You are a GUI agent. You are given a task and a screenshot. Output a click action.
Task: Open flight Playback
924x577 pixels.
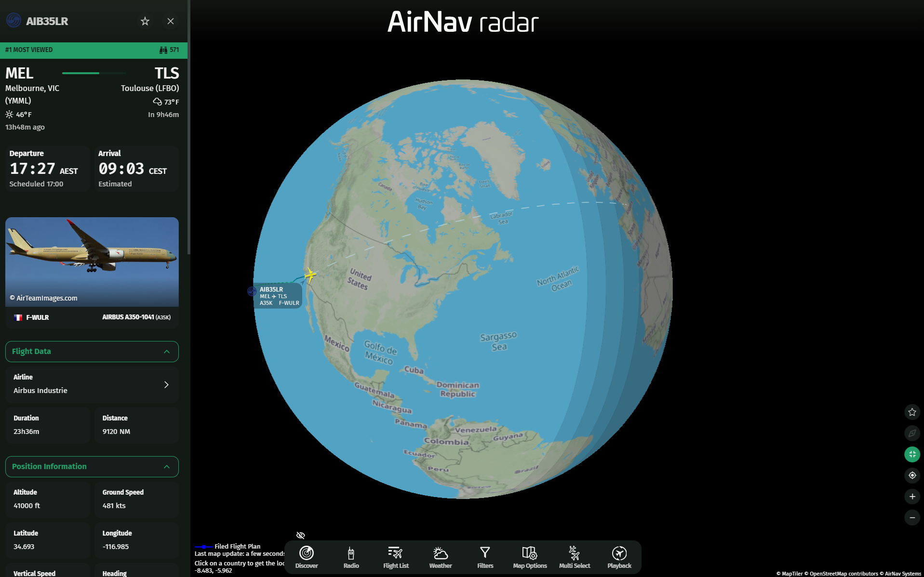click(619, 557)
